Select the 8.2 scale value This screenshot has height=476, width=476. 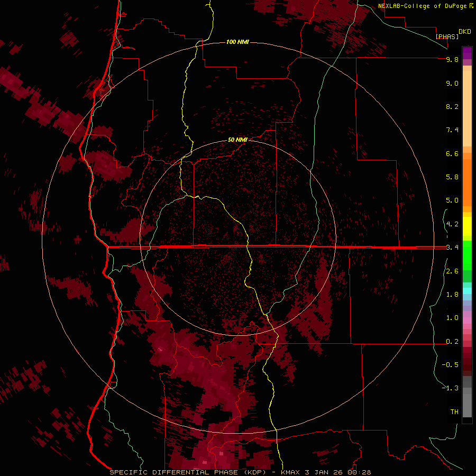pos(452,106)
